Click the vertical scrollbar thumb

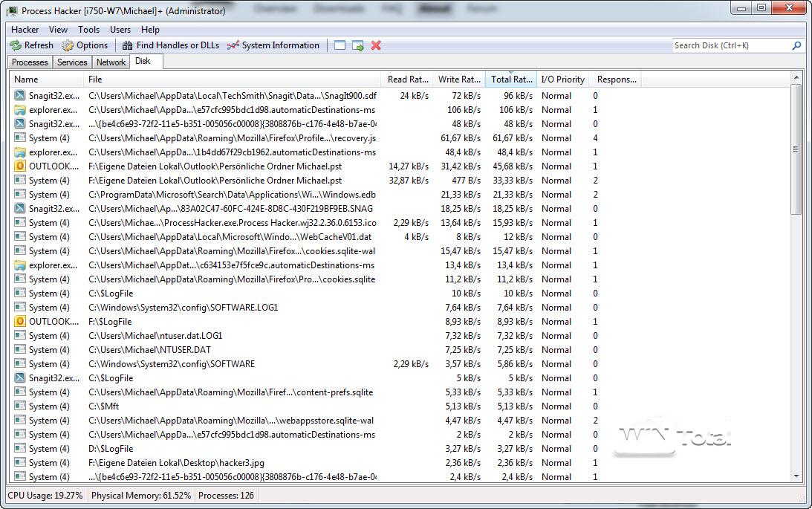[796, 149]
